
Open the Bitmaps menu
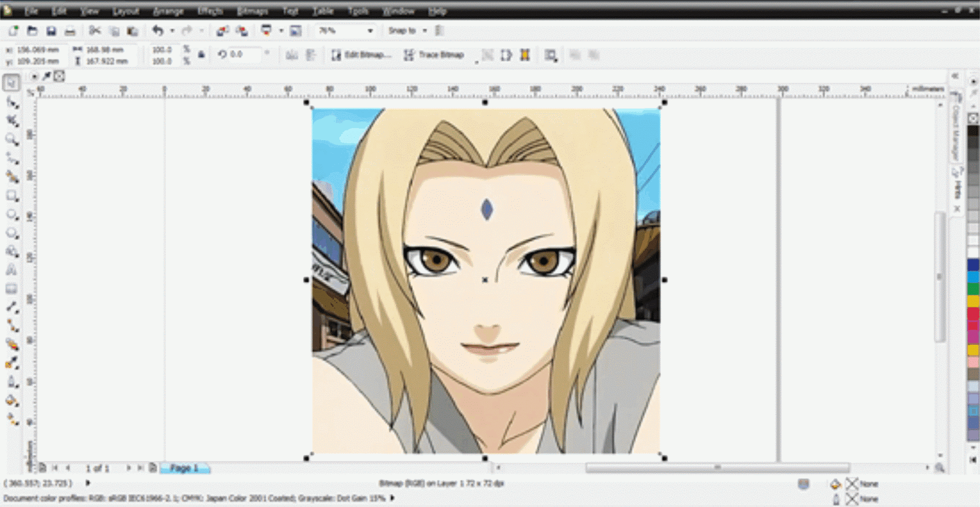pos(252,11)
